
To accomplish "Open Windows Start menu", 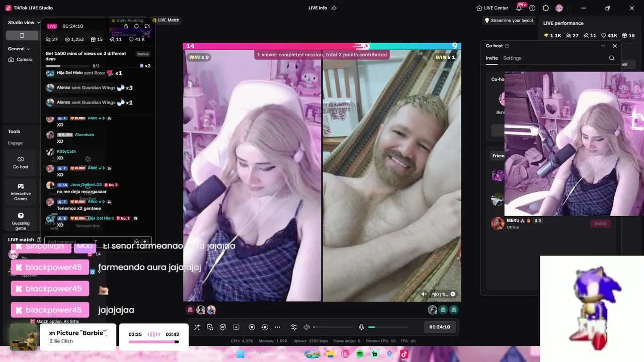I will (240, 354).
